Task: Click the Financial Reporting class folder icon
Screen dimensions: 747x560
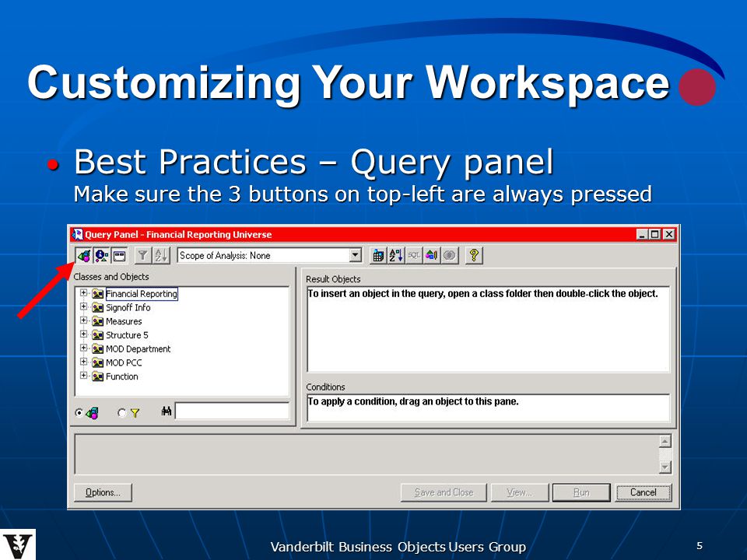Action: [x=98, y=294]
